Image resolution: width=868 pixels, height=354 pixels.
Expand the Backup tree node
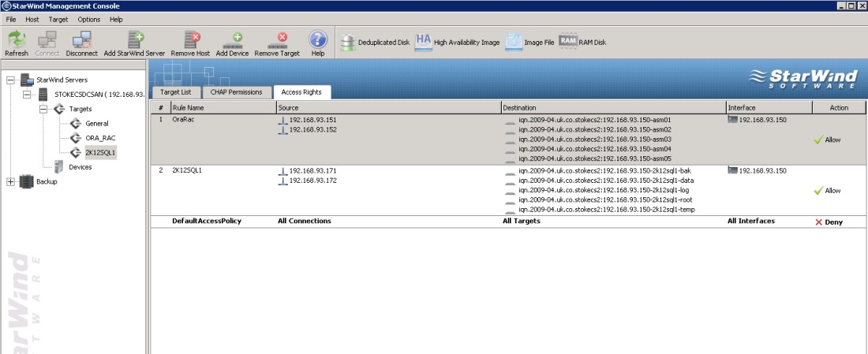point(10,181)
